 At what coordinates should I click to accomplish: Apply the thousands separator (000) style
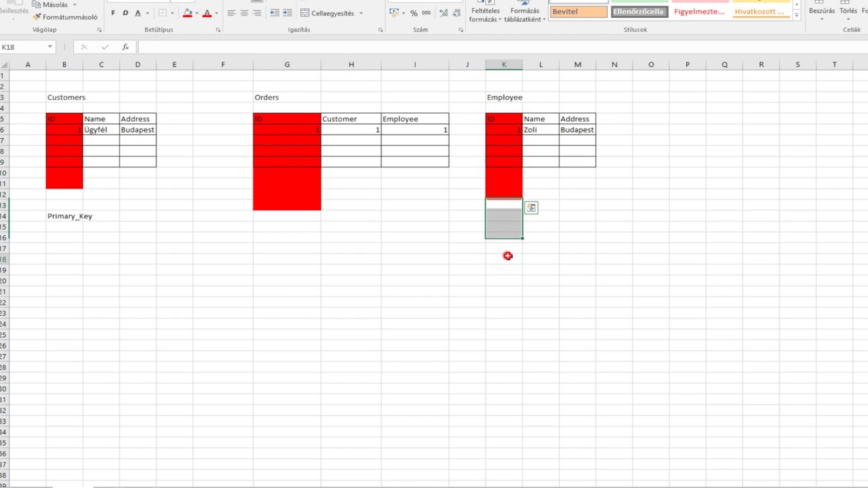click(x=426, y=13)
